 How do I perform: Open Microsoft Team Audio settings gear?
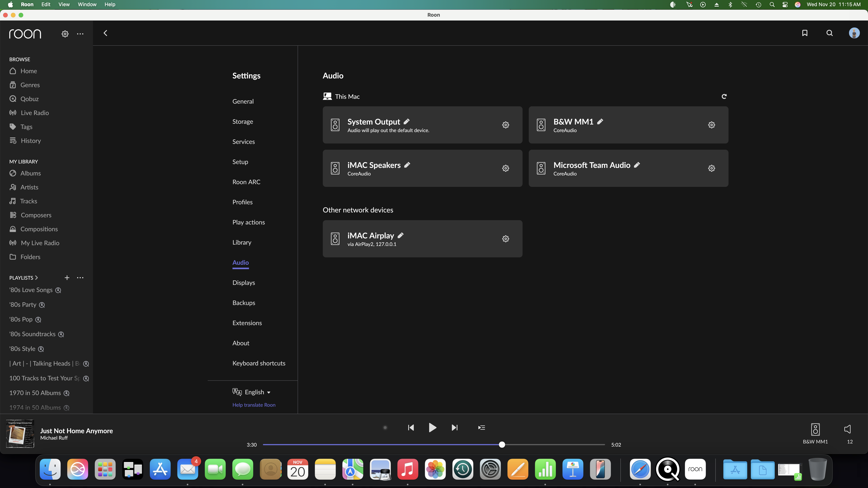coord(711,168)
